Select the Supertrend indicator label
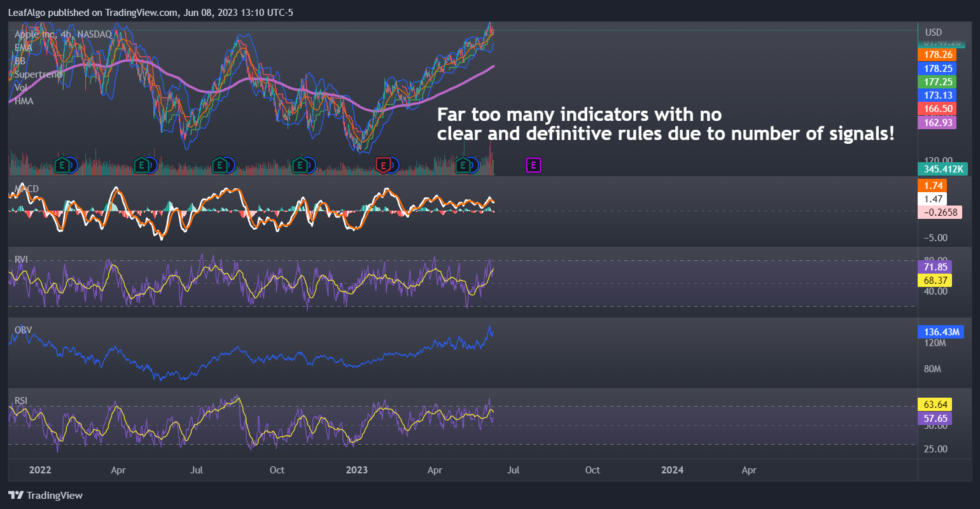The image size is (980, 509). (x=38, y=74)
